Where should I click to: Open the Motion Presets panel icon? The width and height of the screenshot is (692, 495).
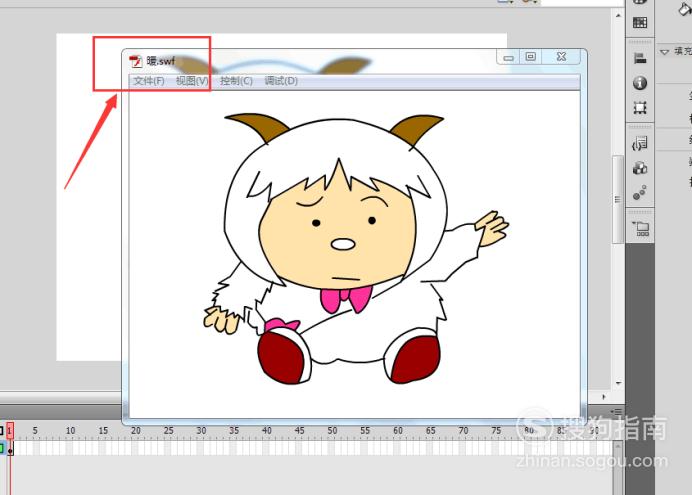pos(640,193)
